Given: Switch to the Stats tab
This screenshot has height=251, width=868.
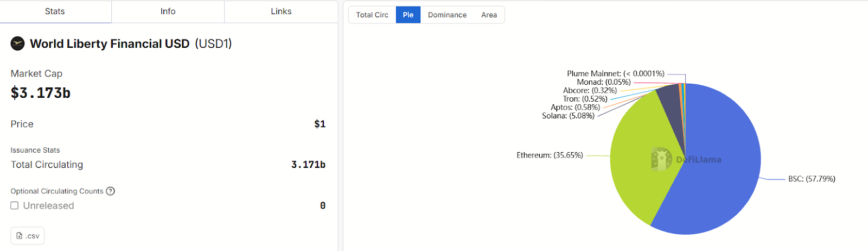Looking at the screenshot, I should (x=55, y=11).
